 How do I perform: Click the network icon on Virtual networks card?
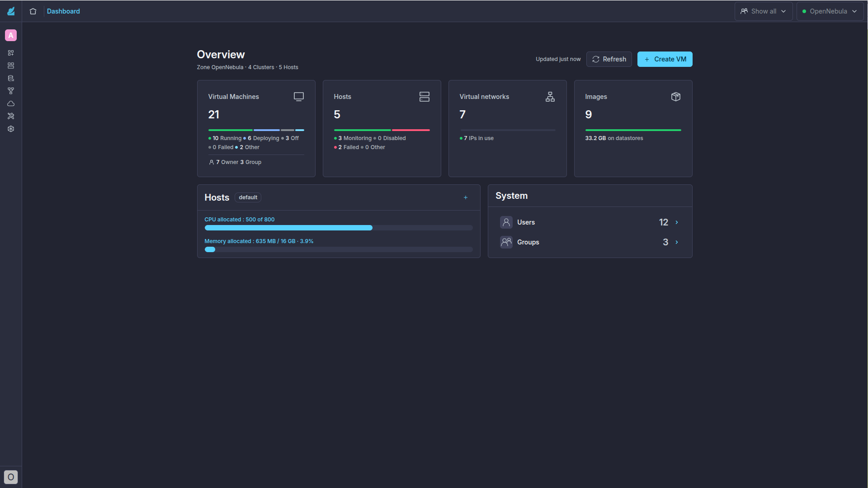pos(550,97)
